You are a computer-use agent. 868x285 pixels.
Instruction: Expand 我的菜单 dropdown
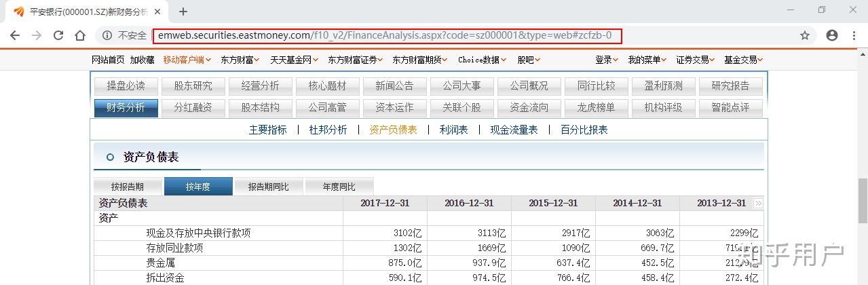(647, 60)
